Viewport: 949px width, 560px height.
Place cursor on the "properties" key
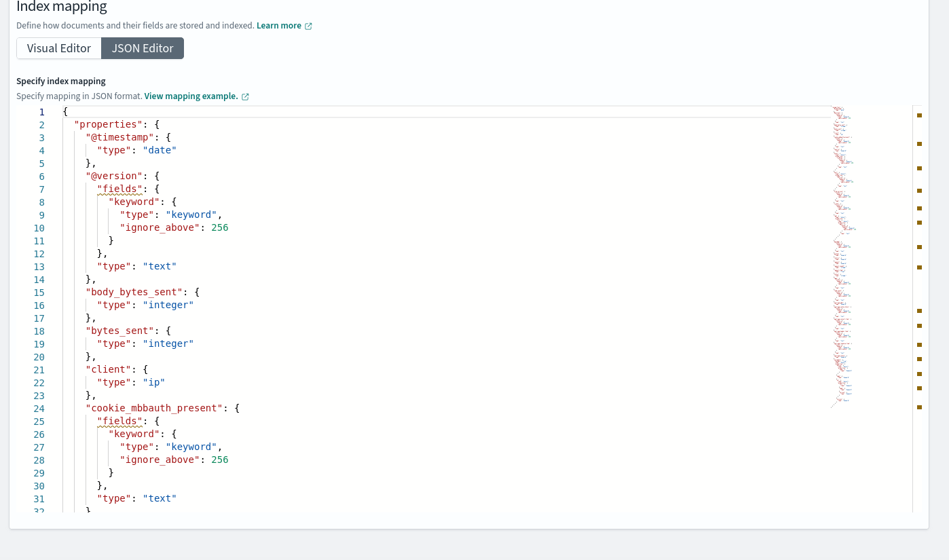[x=108, y=125]
